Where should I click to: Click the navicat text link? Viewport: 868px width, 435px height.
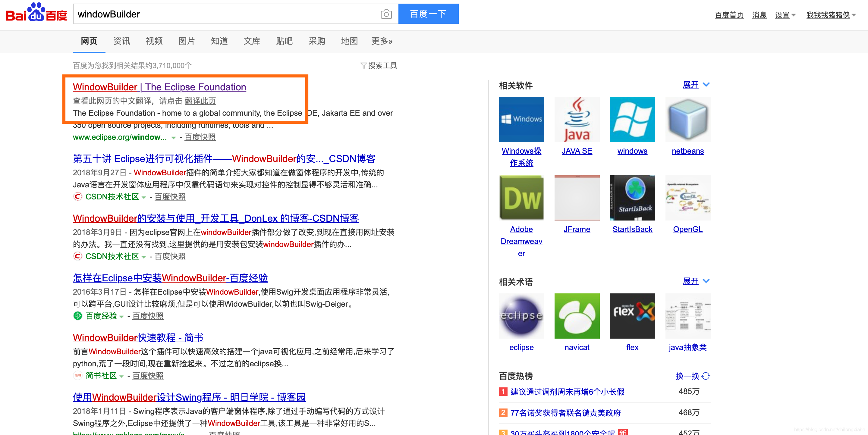click(577, 347)
